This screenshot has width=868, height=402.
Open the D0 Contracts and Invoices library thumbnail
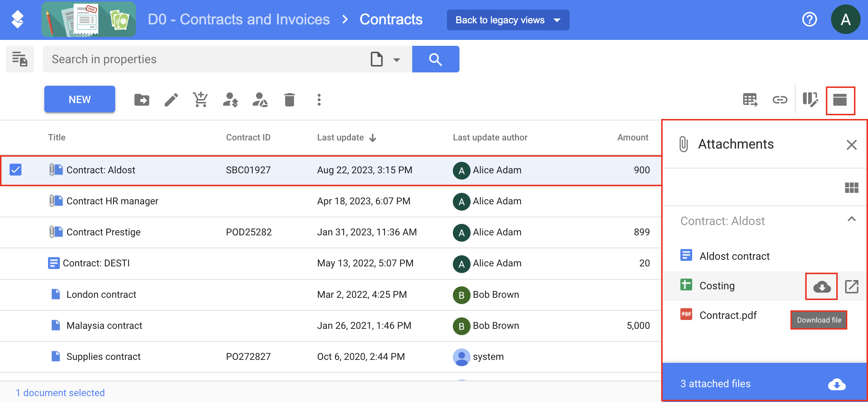(89, 20)
